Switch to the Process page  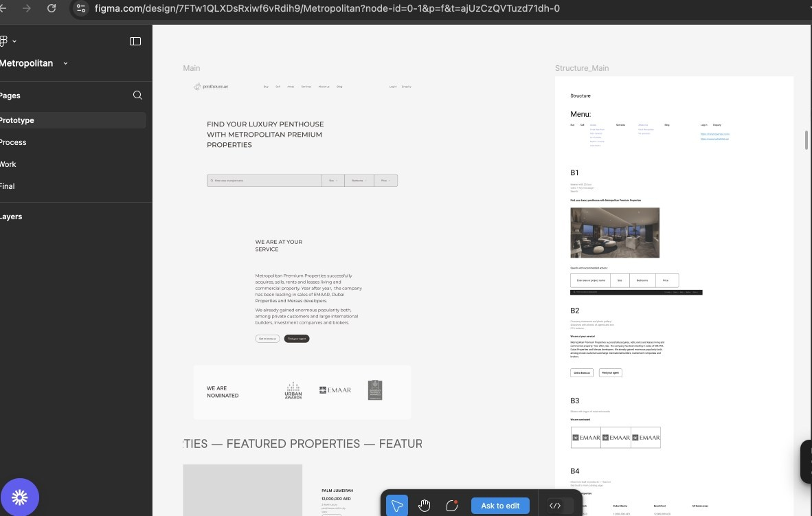click(x=13, y=142)
